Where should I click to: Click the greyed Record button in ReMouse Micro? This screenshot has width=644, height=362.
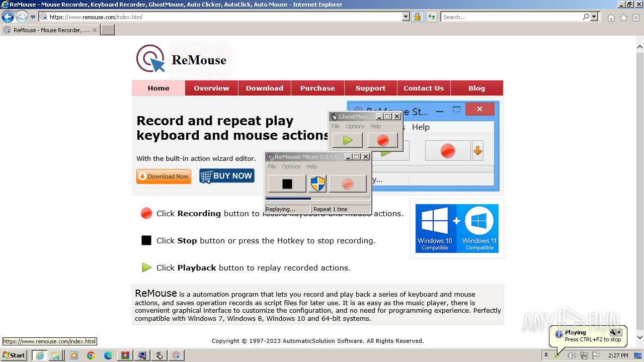(348, 184)
